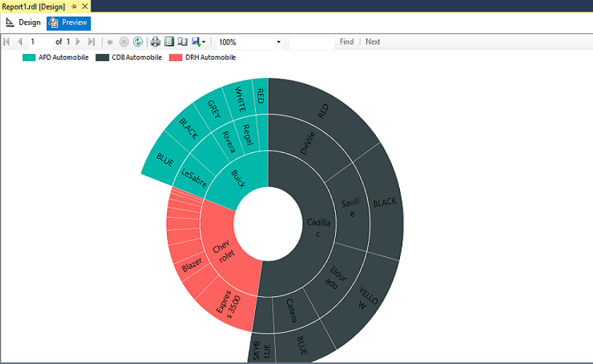Image resolution: width=593 pixels, height=364 pixels.
Task: Select the Report1.rdl [Design] document tab
Action: 34,7
